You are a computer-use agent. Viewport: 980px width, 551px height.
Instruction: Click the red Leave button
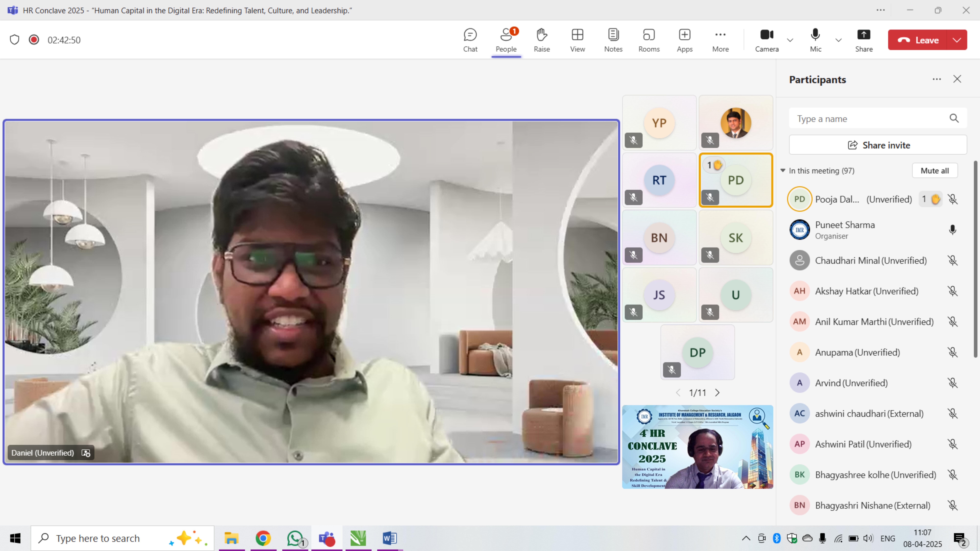click(918, 40)
